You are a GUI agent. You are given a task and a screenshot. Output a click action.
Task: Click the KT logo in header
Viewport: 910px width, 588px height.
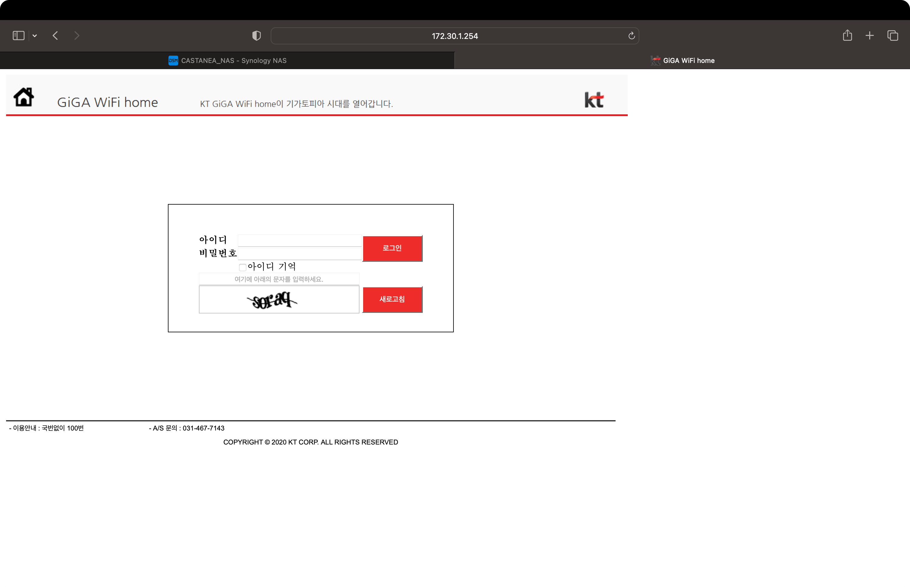pos(594,100)
